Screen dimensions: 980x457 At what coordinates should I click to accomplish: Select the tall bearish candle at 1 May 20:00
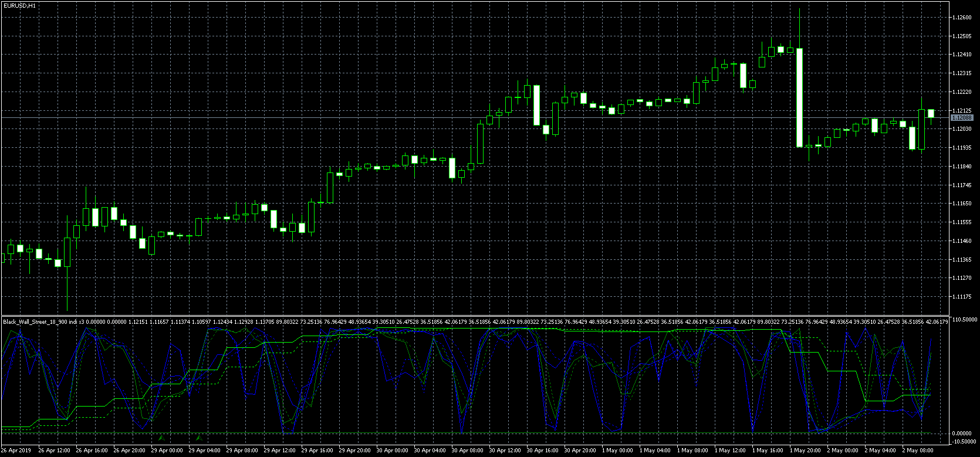coord(799,97)
